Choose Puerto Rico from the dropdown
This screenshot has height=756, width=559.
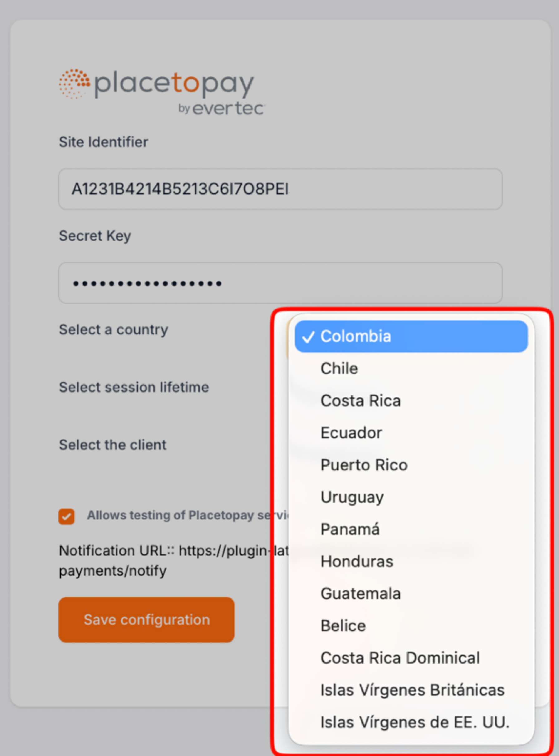pos(364,465)
